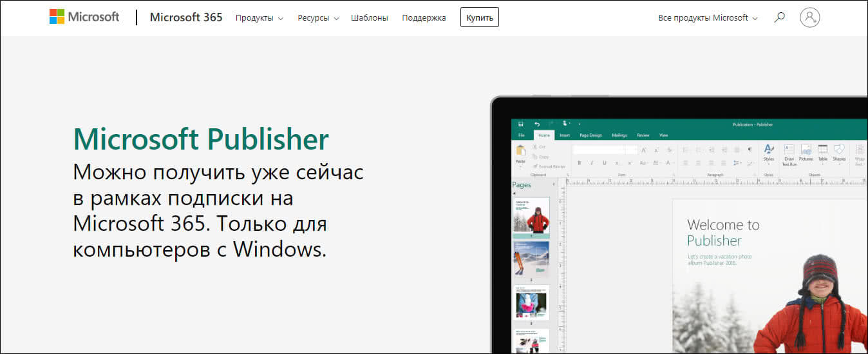Expand the Продукты dropdown
868x354 pixels.
pos(259,18)
